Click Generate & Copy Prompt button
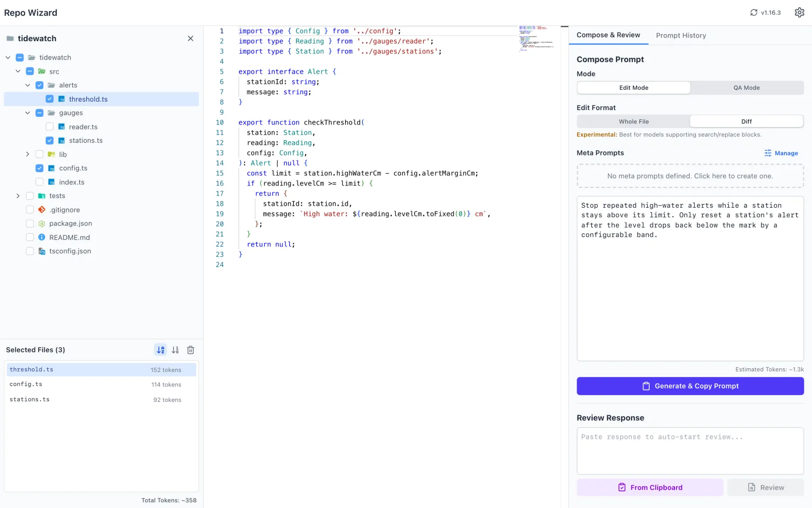The width and height of the screenshot is (812, 508). 690,386
